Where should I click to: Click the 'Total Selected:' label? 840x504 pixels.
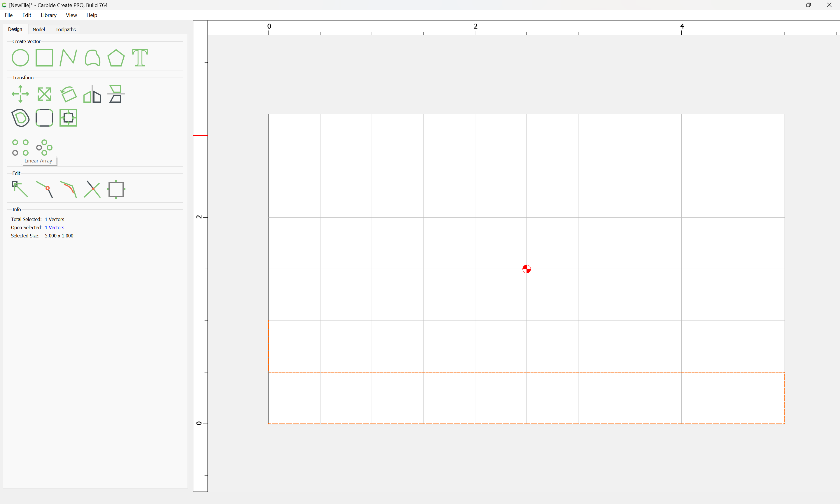coord(26,219)
